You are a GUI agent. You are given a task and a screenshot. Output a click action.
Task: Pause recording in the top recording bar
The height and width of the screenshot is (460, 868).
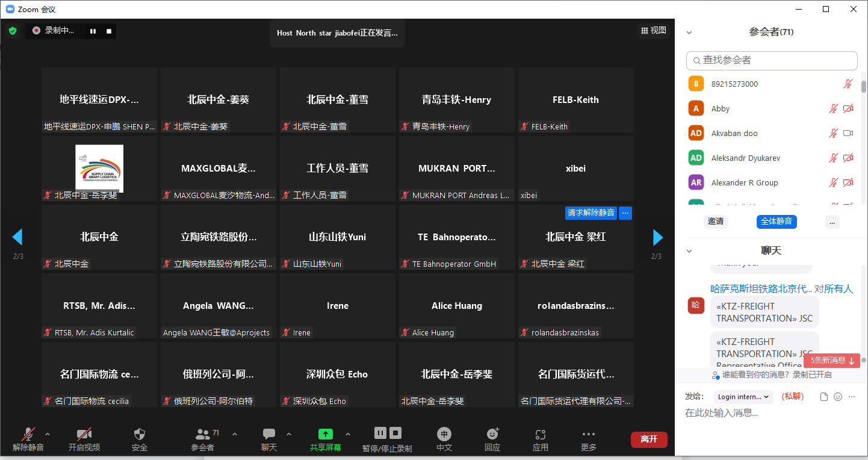pos(93,31)
